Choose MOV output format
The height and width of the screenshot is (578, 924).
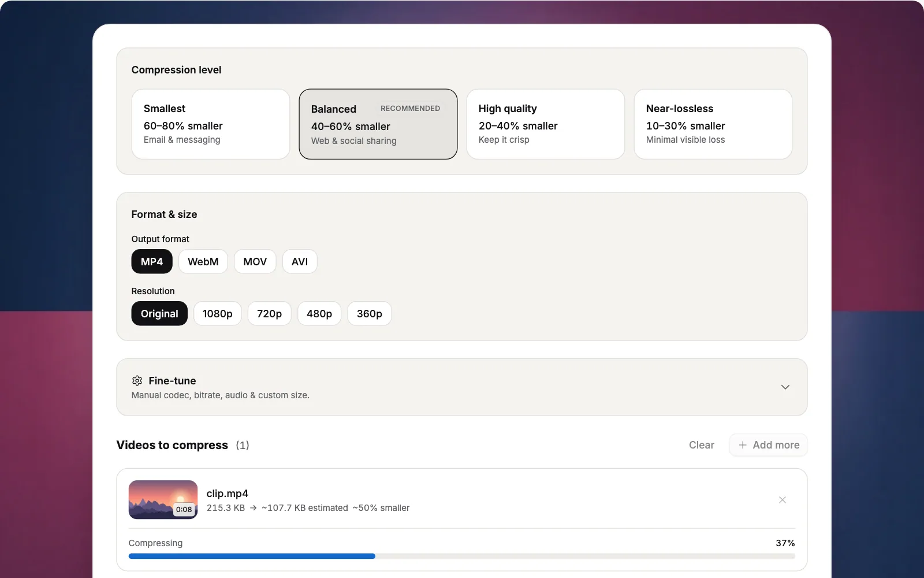coord(255,261)
